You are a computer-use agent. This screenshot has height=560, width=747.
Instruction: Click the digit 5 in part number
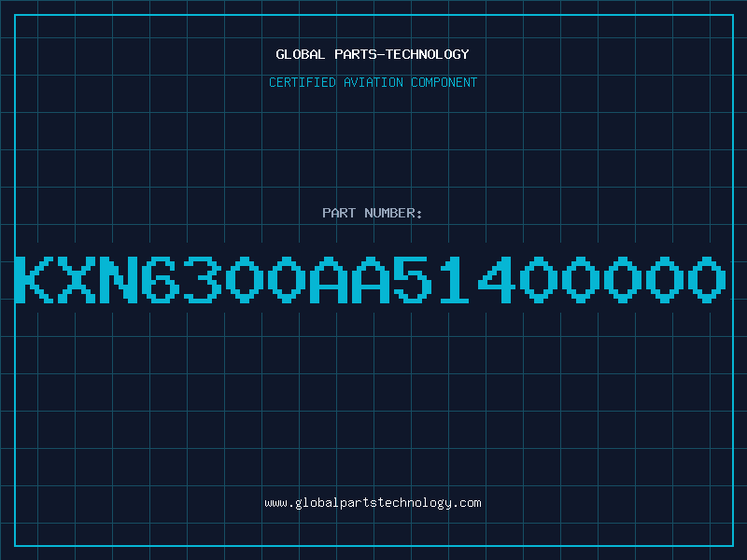click(x=413, y=279)
